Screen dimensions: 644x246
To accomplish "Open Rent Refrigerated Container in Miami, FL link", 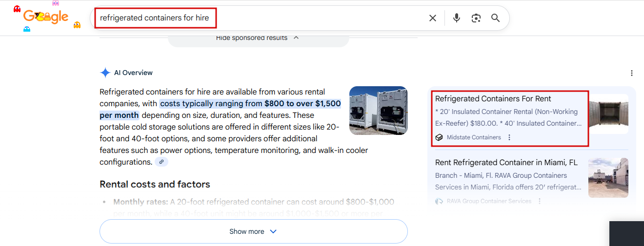I will coord(506,162).
